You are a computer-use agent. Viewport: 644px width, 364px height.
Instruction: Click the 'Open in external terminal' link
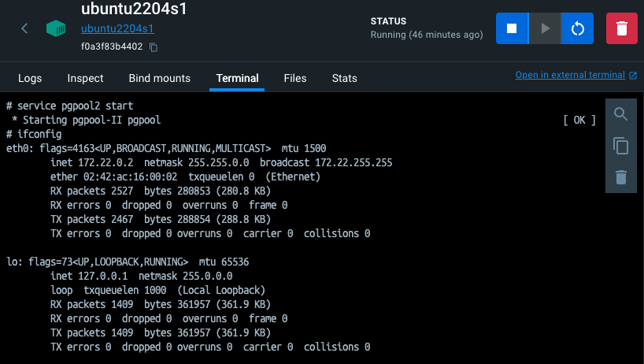[570, 76]
